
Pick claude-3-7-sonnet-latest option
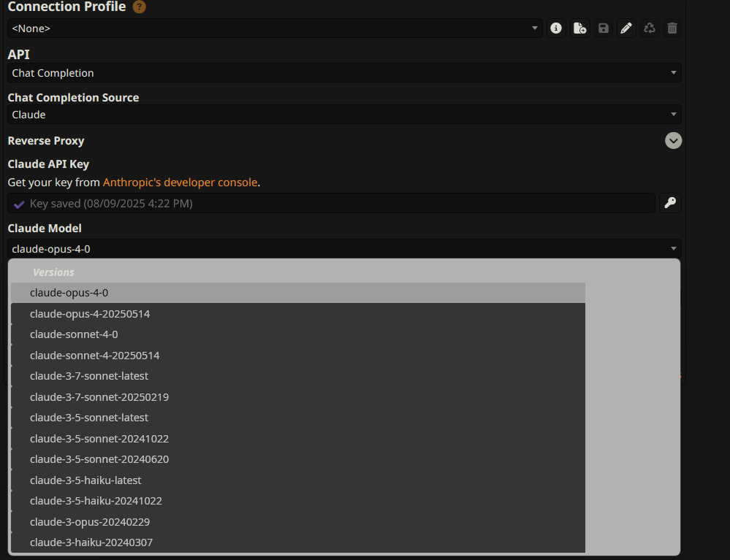pyautogui.click(x=298, y=376)
